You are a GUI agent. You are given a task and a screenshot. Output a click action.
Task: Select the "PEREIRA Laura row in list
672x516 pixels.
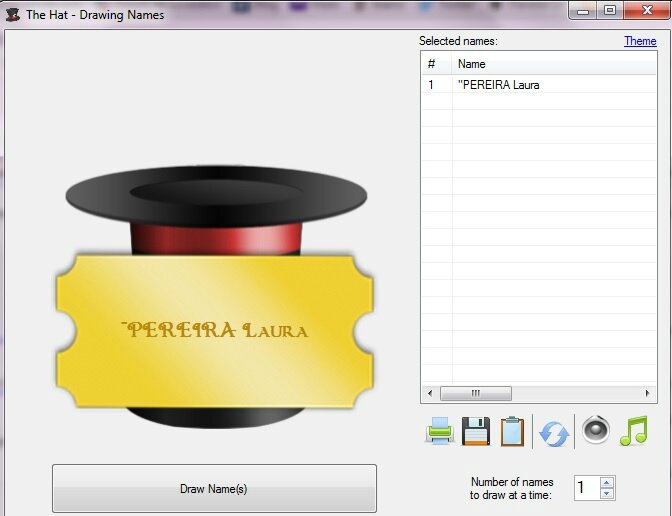539,84
